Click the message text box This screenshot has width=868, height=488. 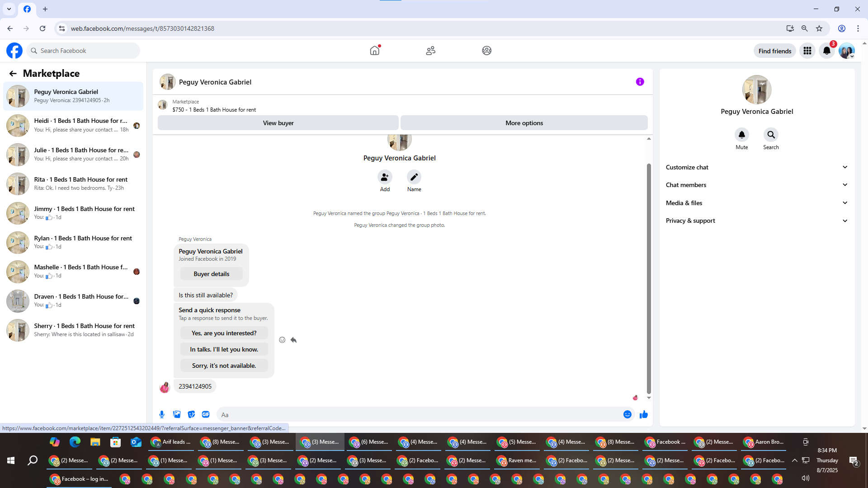(420, 414)
